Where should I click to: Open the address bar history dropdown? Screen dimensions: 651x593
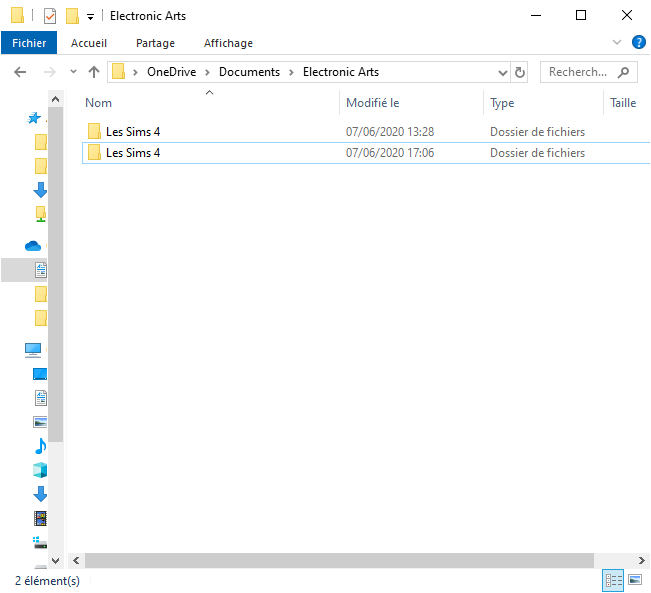tap(503, 73)
